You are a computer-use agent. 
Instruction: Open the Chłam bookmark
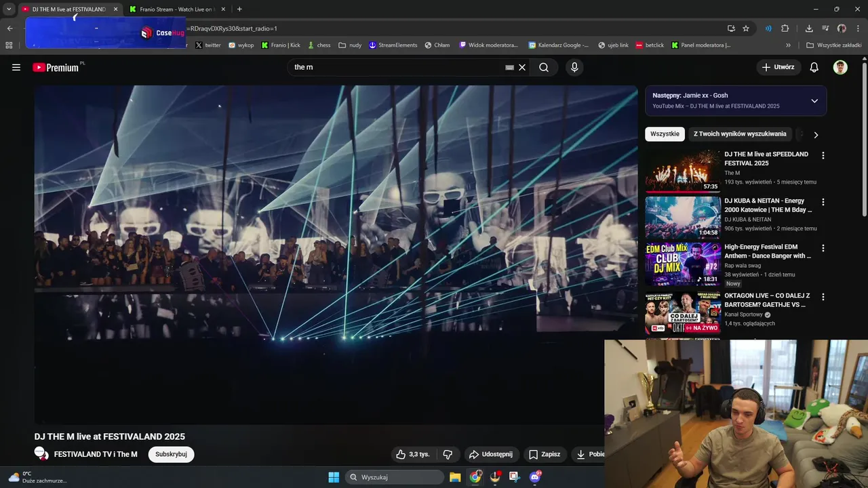coord(437,45)
